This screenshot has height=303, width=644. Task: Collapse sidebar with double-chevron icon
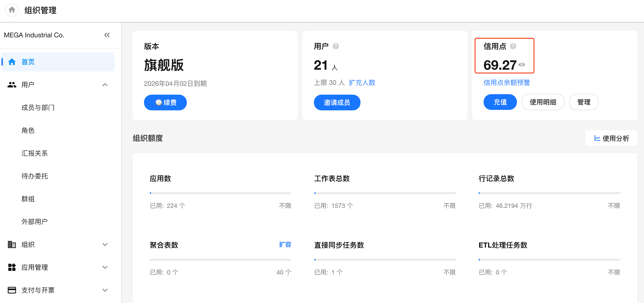(107, 35)
